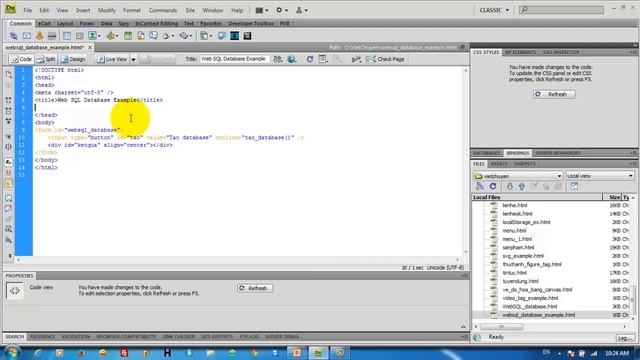Close websql_database_example.html document tab
This screenshot has width=640, height=360.
coord(90,47)
